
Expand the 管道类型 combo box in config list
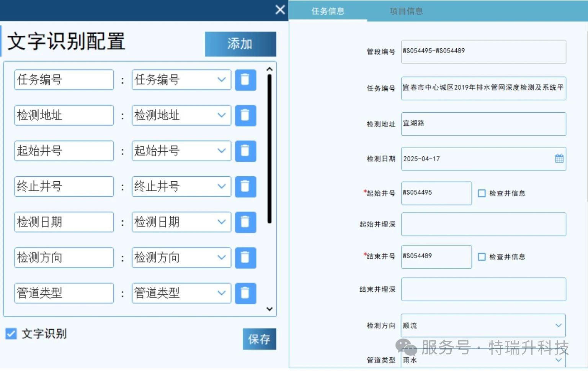click(x=181, y=293)
